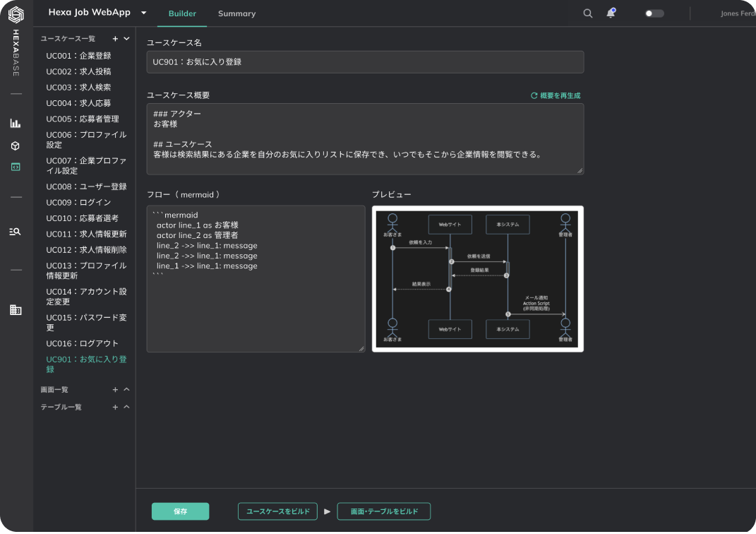Collapse the ユースケース一覧 list

click(127, 39)
